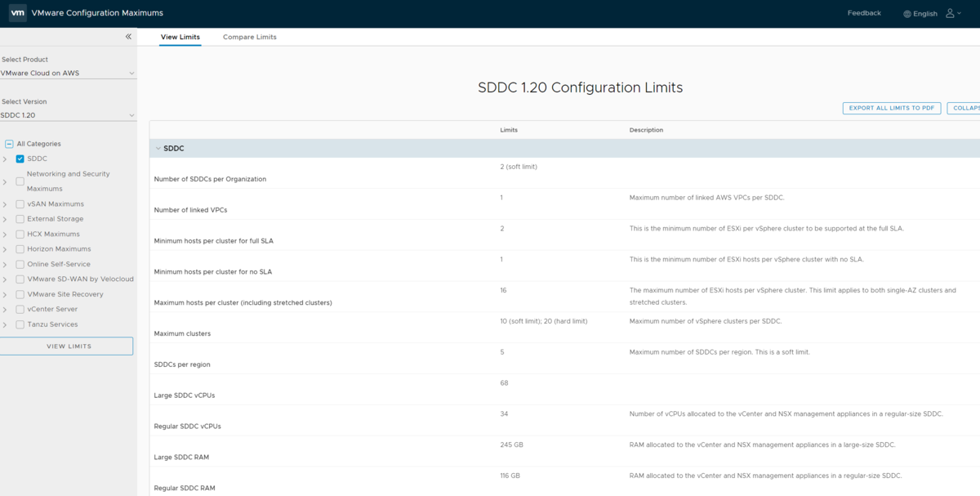Image resolution: width=980 pixels, height=496 pixels.
Task: Click the globe language icon
Action: [x=907, y=14]
